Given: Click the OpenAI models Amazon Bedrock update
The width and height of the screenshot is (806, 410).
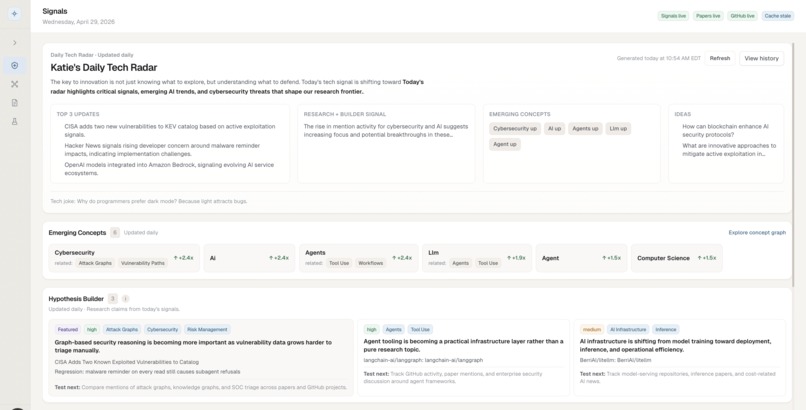Looking at the screenshot, I should coord(169,169).
